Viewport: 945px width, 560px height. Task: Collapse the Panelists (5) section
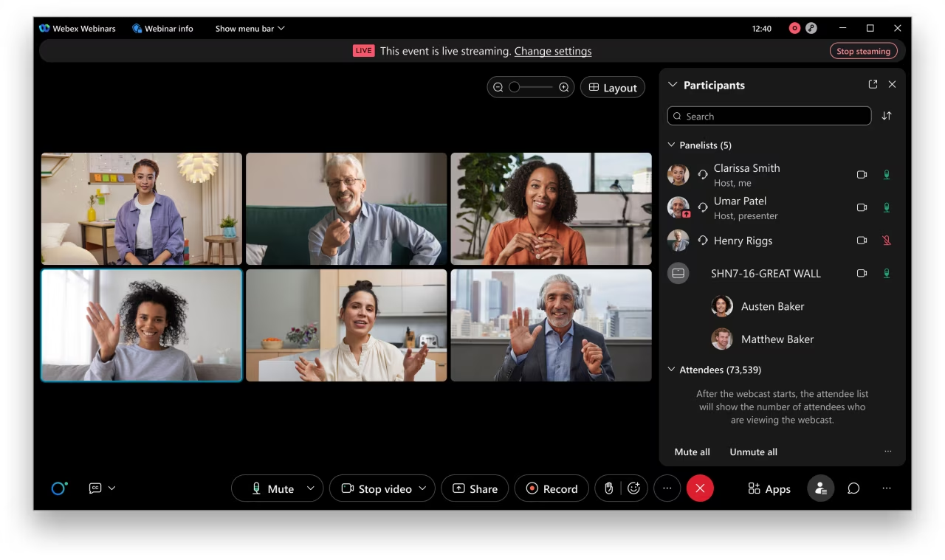(x=672, y=145)
